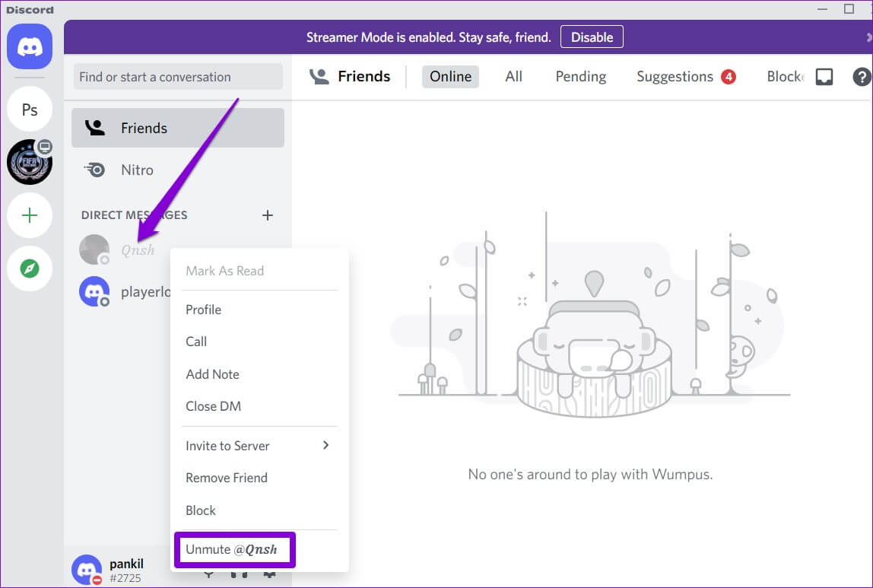Screen dimensions: 873x588
Task: Choose Mark As Read in context menu
Action: click(x=259, y=271)
